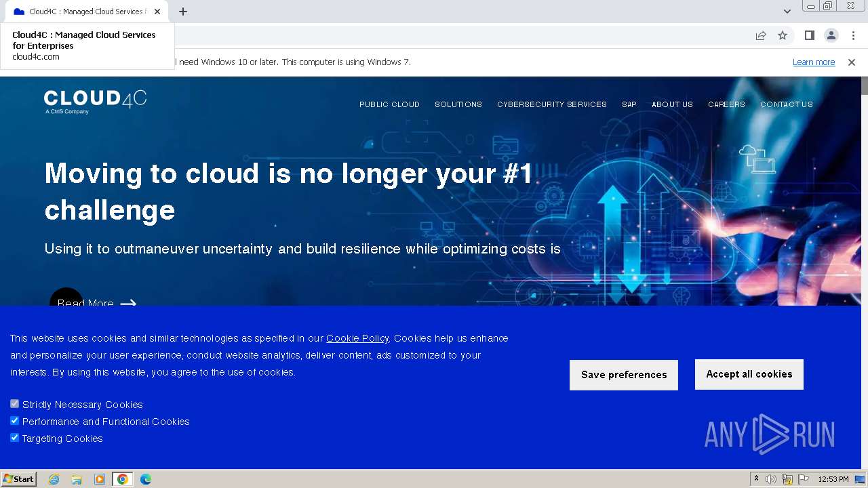Launch Microsoft Edge from taskbar
The image size is (868, 488).
point(146,479)
